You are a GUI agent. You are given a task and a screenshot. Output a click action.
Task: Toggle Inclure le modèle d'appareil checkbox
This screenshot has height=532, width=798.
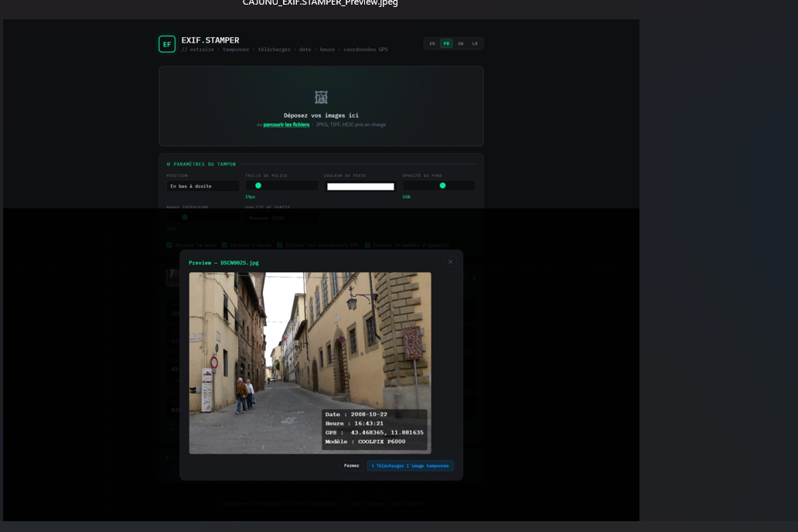pyautogui.click(x=367, y=245)
